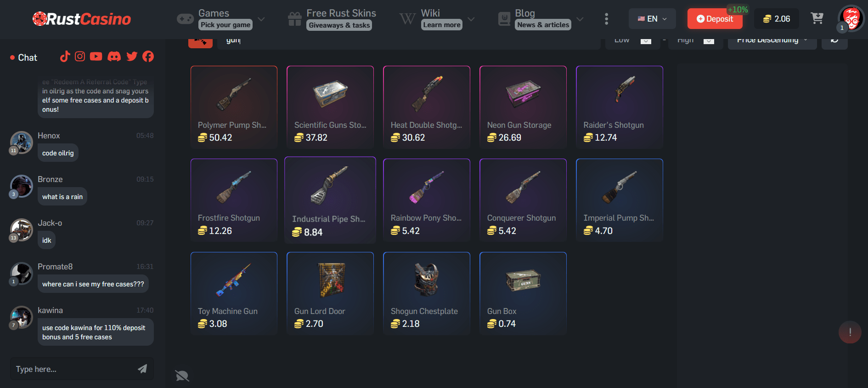
Task: Open the three-dot more options menu
Action: tap(606, 19)
